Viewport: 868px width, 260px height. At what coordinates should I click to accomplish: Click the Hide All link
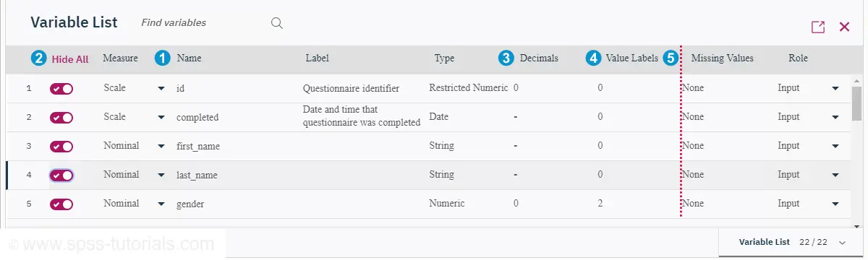click(70, 59)
